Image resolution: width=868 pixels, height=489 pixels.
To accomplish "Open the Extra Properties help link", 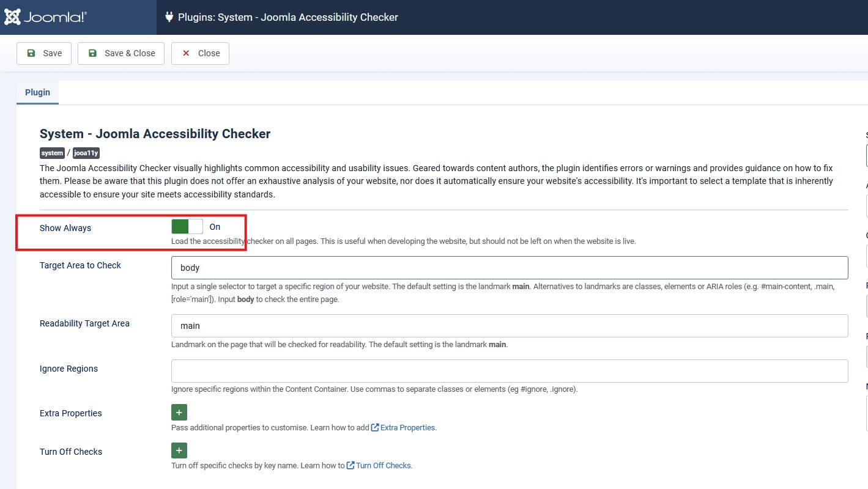I will click(404, 428).
